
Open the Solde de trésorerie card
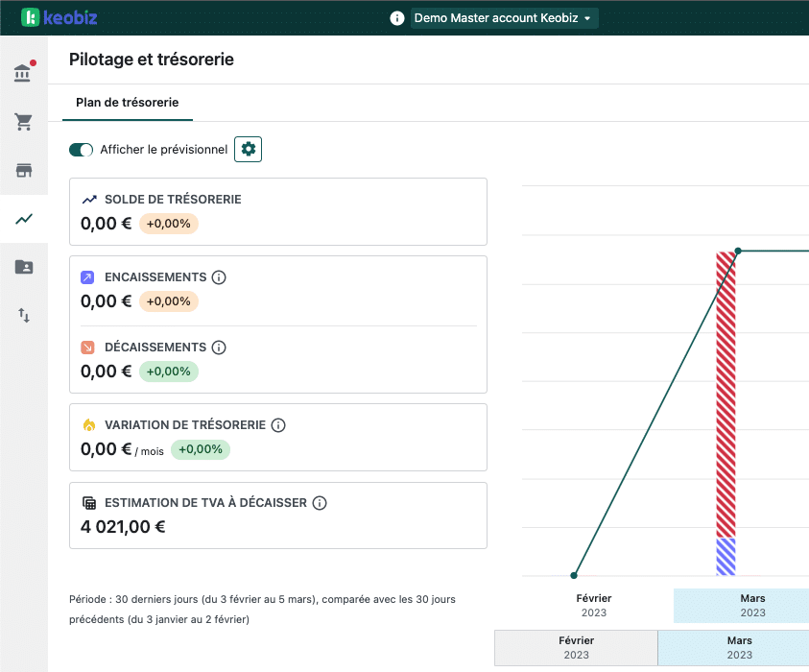click(277, 211)
